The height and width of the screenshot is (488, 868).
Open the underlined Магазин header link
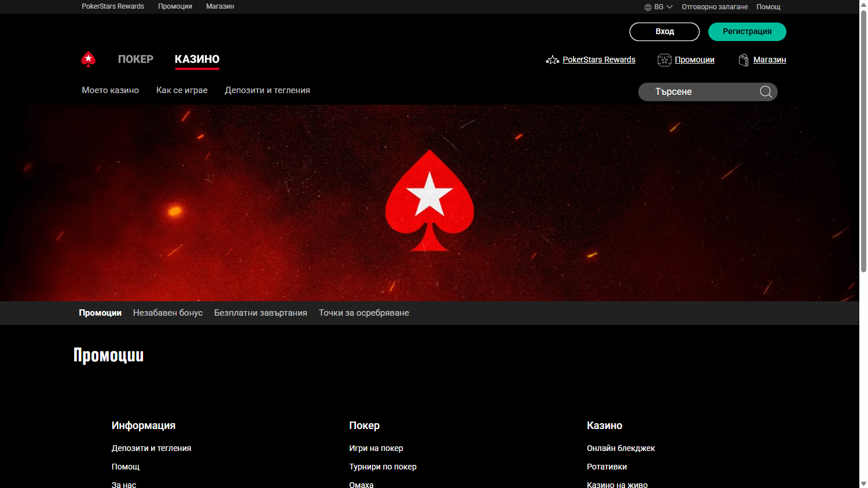click(770, 60)
